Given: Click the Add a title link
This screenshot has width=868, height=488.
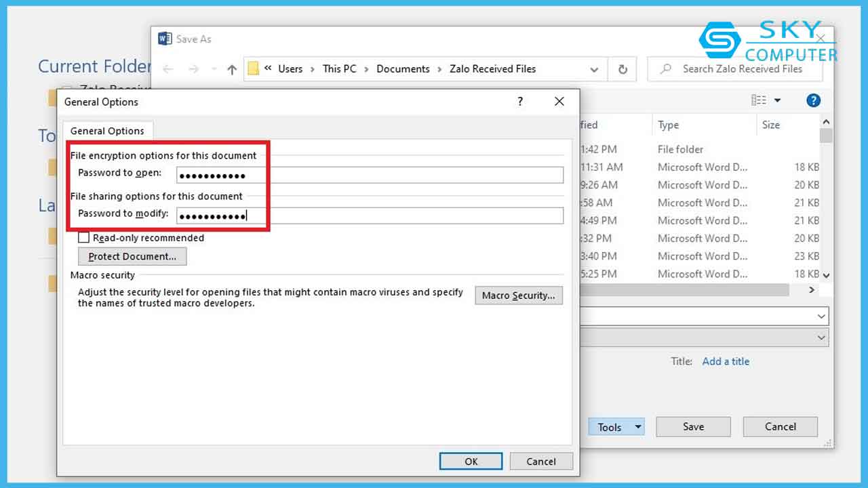Looking at the screenshot, I should pyautogui.click(x=726, y=361).
